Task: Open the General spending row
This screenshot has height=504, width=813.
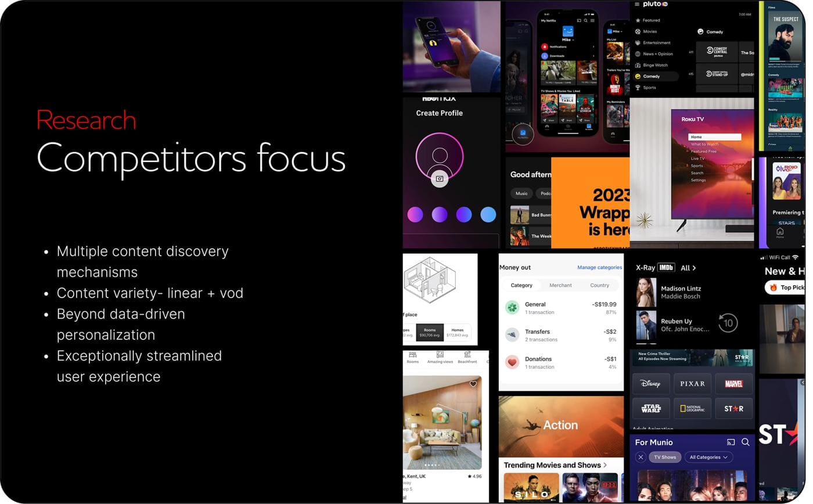Action: point(560,308)
